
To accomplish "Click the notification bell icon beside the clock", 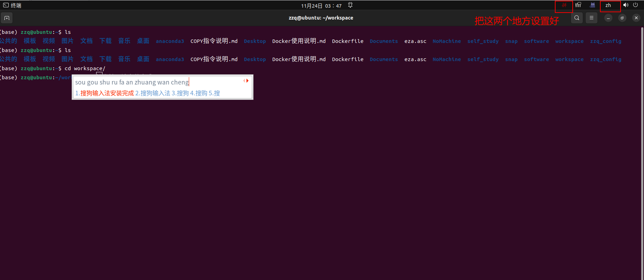I will tap(350, 5).
